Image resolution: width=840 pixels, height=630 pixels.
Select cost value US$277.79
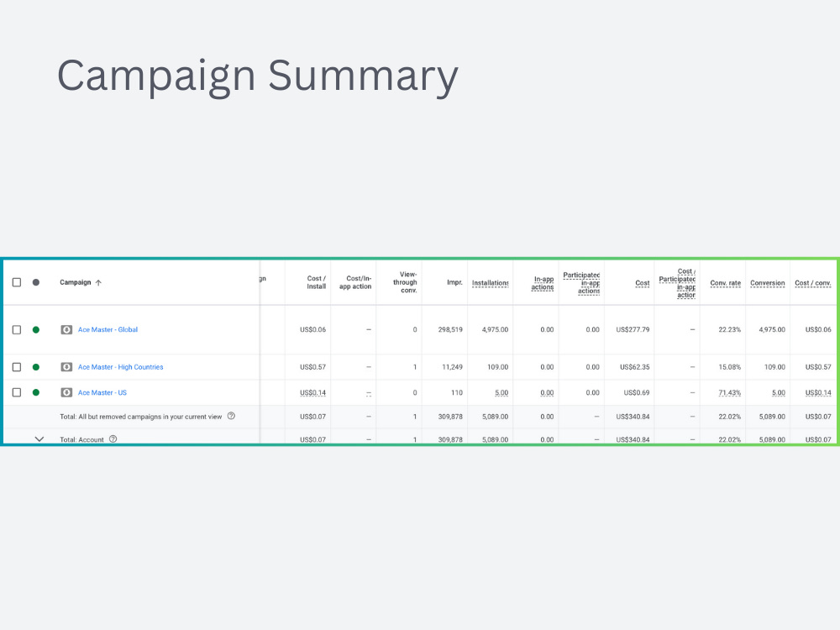633,330
